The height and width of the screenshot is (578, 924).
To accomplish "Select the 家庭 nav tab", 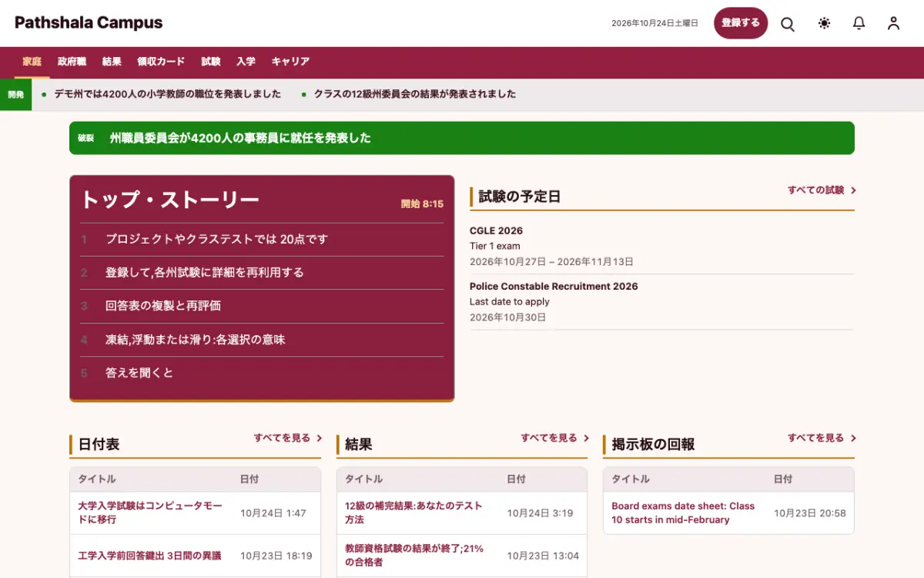I will (32, 62).
